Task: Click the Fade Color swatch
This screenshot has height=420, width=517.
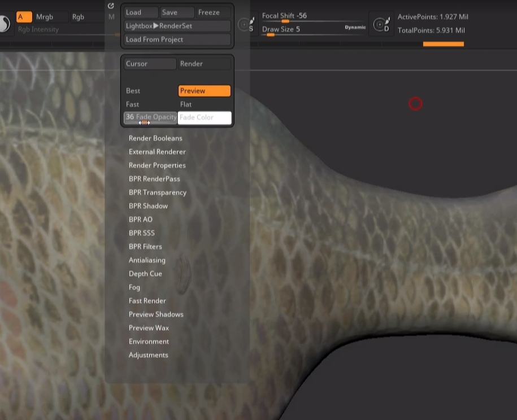Action: pos(205,117)
